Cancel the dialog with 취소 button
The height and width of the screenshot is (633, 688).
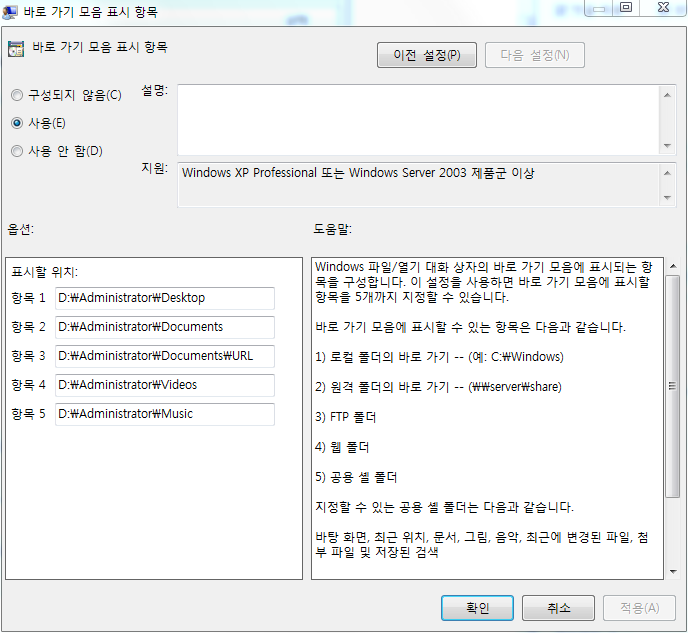pyautogui.click(x=558, y=608)
